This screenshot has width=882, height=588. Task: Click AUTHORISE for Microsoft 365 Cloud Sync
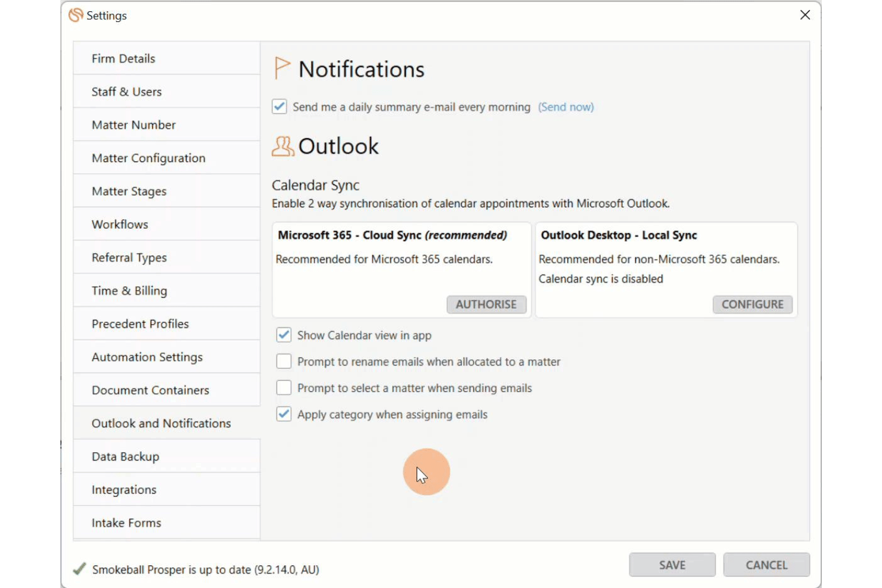(486, 304)
